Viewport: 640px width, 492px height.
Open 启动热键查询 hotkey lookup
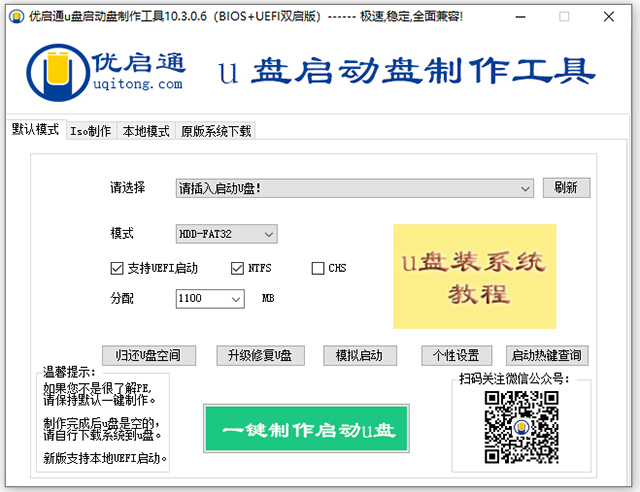[x=547, y=356]
